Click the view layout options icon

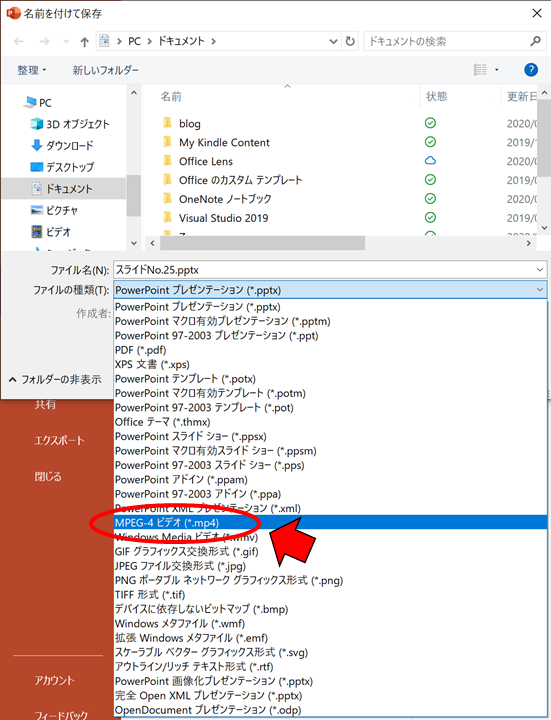tap(480, 70)
